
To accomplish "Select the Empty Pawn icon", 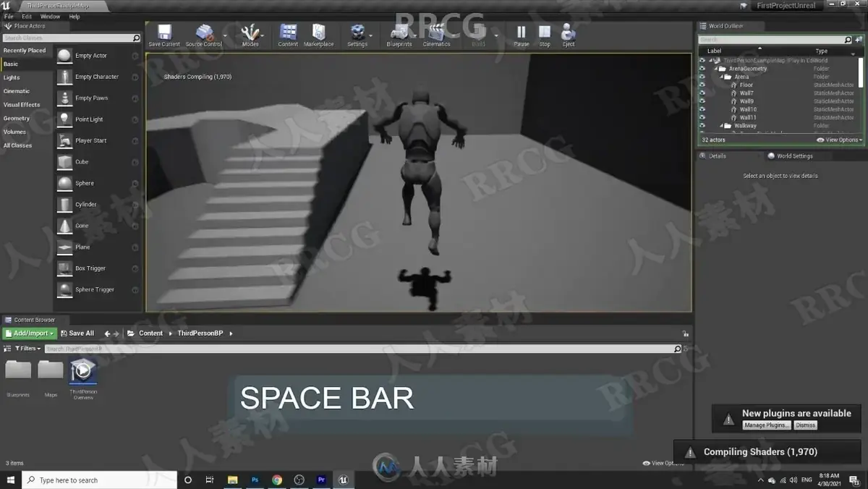I will pyautogui.click(x=65, y=98).
